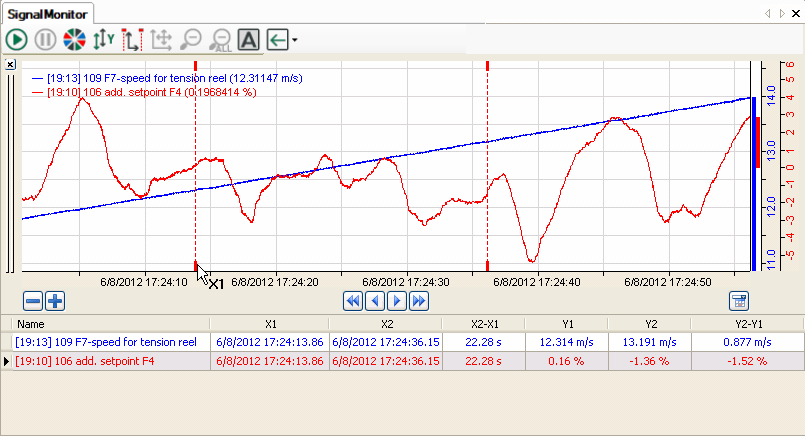Click the minus button below chart
805x436 pixels.
(x=33, y=301)
